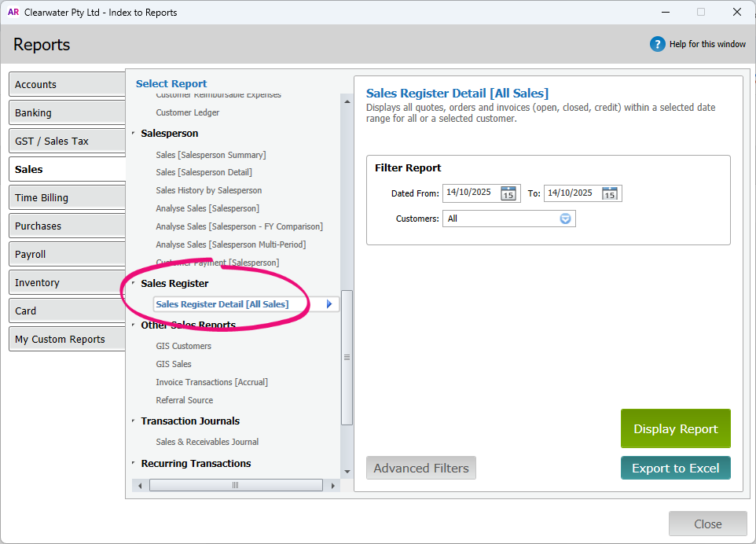Collapse the Transaction Journals group

133,421
